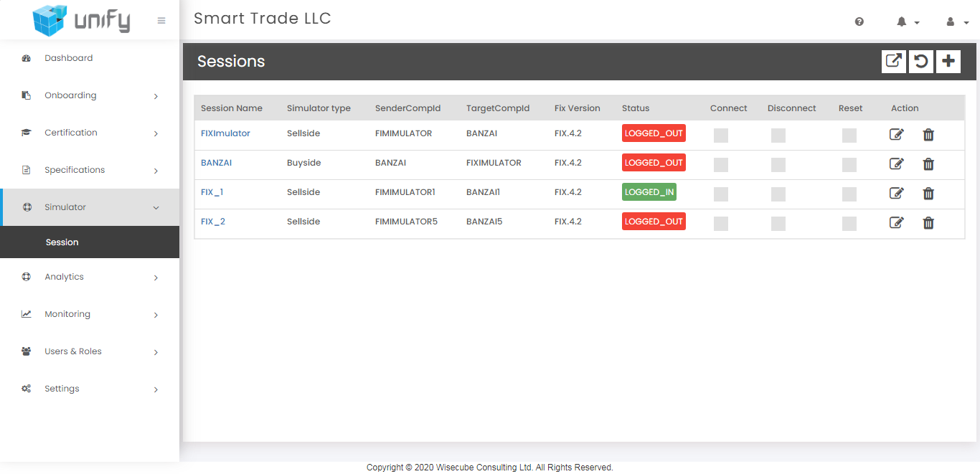The height and width of the screenshot is (474, 980).
Task: Open the Dashboard menu item
Action: (x=68, y=58)
